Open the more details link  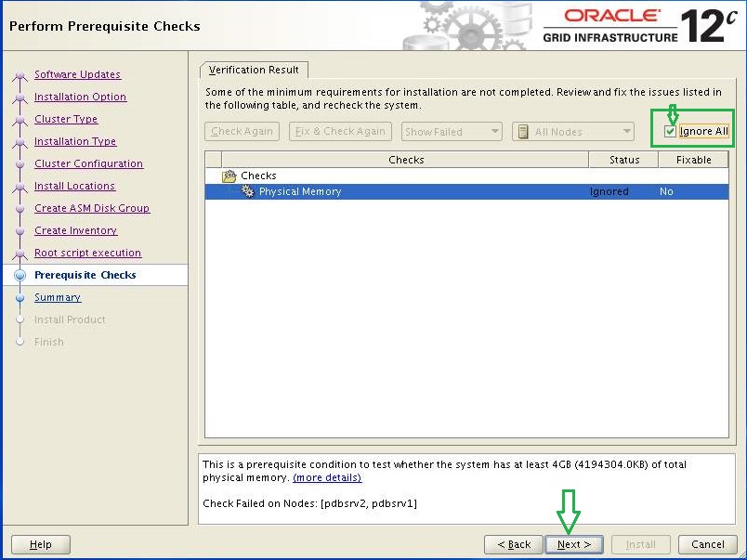pyautogui.click(x=327, y=477)
